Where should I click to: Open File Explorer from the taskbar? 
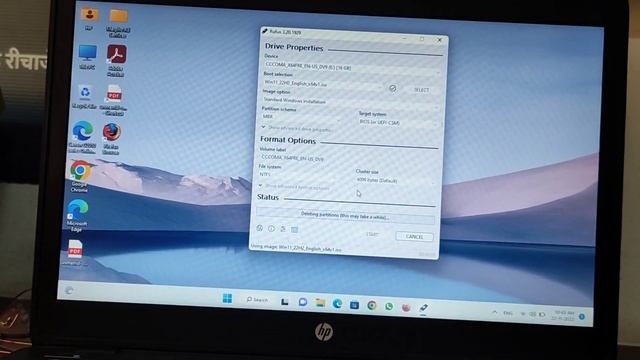[320, 303]
